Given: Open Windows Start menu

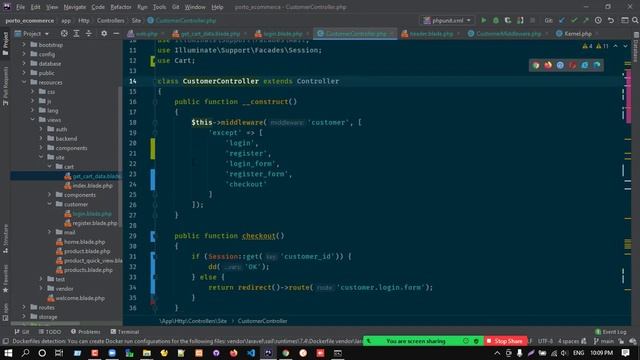Looking at the screenshot, I should coord(8,353).
